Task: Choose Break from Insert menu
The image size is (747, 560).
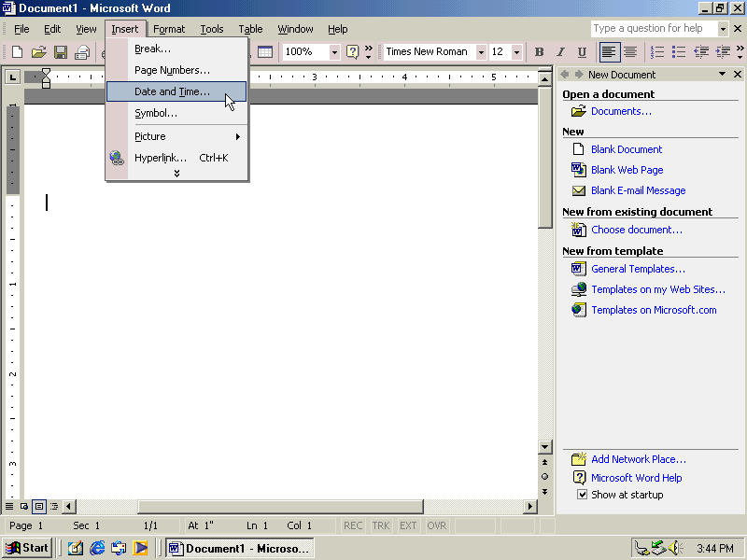Action: pyautogui.click(x=176, y=49)
